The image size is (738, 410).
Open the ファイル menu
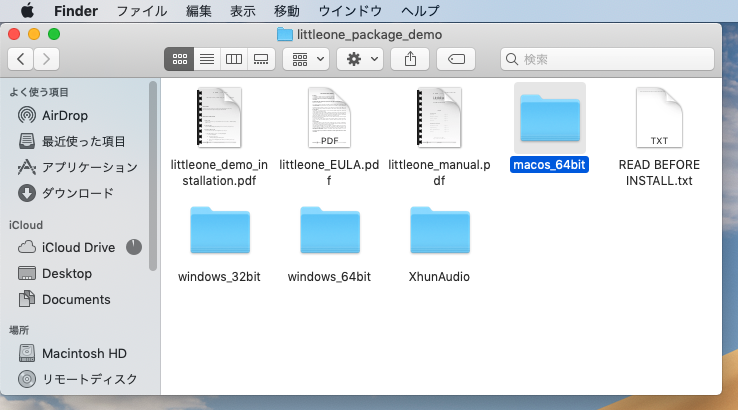(x=142, y=11)
